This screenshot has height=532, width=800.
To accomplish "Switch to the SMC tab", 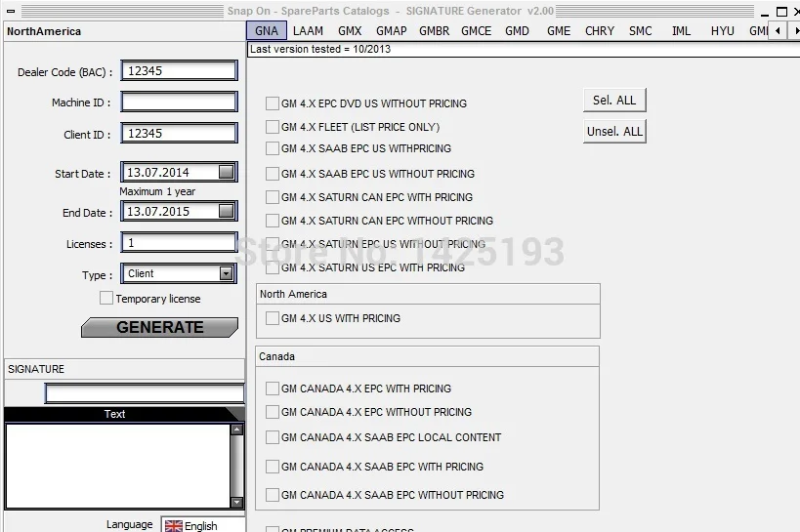I will [x=641, y=30].
